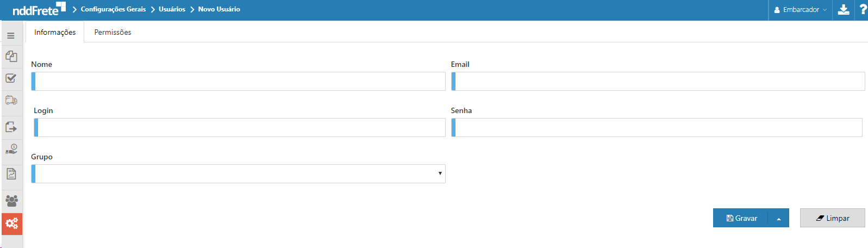
Task: Click the Gravar button
Action: (x=741, y=219)
